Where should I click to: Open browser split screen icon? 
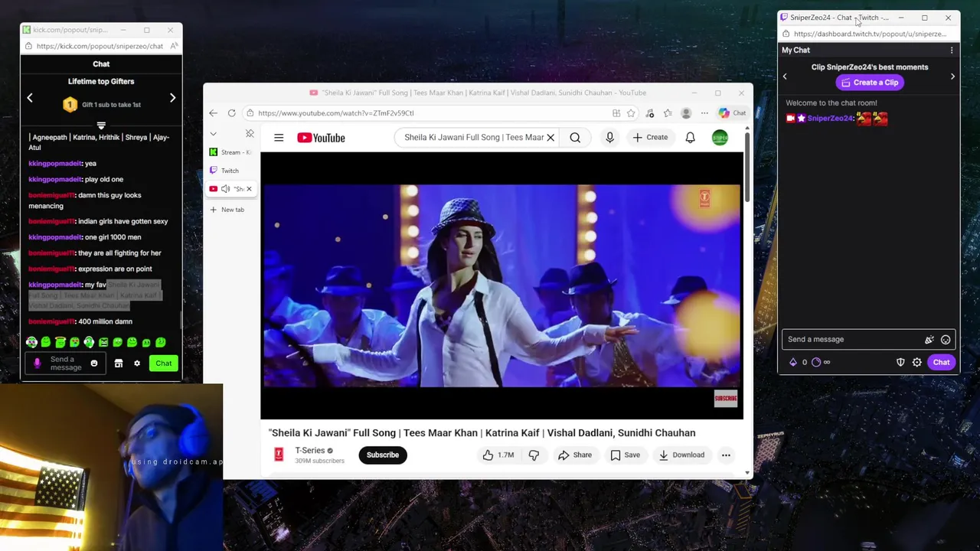[616, 113]
